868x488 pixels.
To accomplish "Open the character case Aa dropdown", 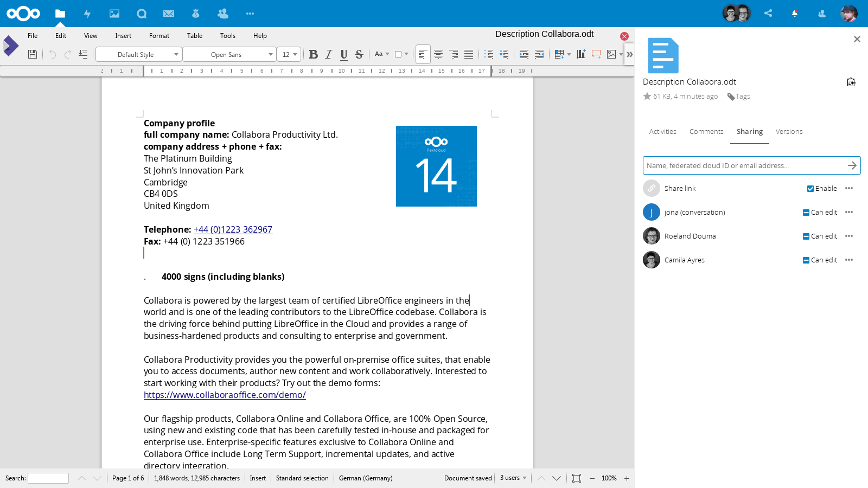I will pos(382,54).
